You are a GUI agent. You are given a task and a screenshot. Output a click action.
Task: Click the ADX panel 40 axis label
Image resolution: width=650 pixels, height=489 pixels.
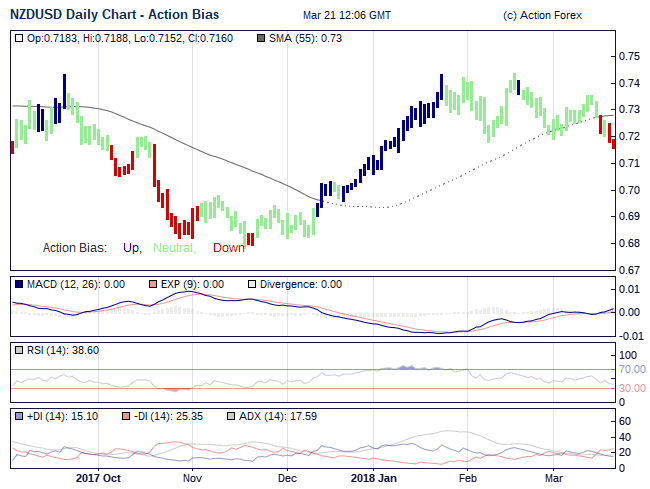pos(625,437)
